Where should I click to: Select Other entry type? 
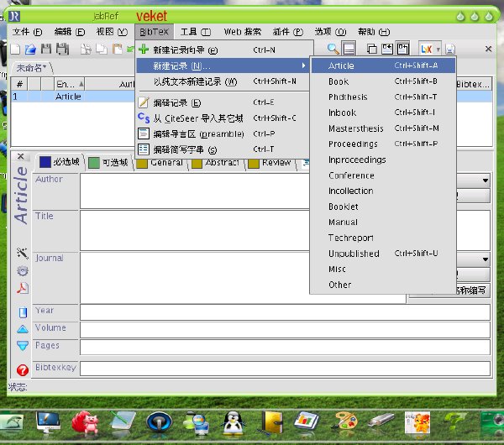tap(383, 285)
